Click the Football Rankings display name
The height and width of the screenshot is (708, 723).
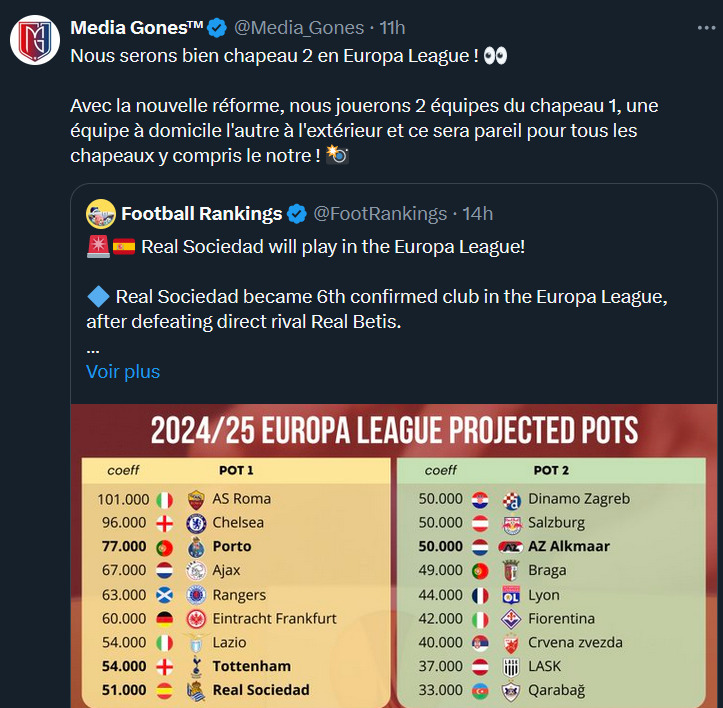(201, 214)
